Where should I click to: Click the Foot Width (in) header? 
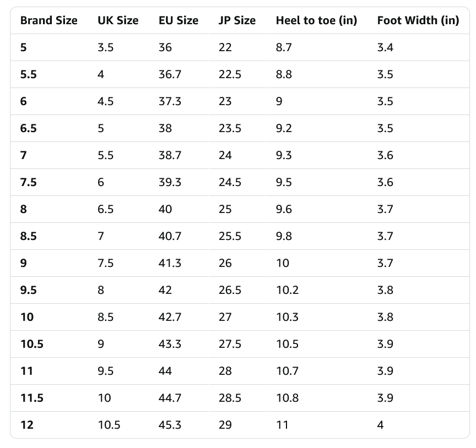pyautogui.click(x=418, y=20)
